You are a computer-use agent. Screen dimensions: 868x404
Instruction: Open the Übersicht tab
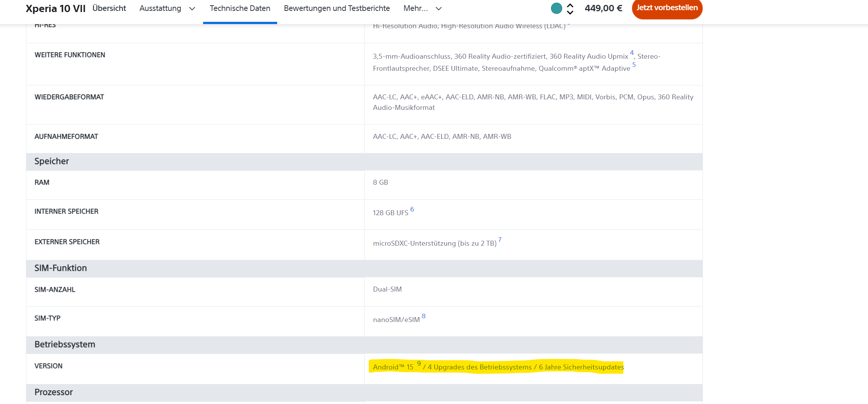click(x=109, y=8)
